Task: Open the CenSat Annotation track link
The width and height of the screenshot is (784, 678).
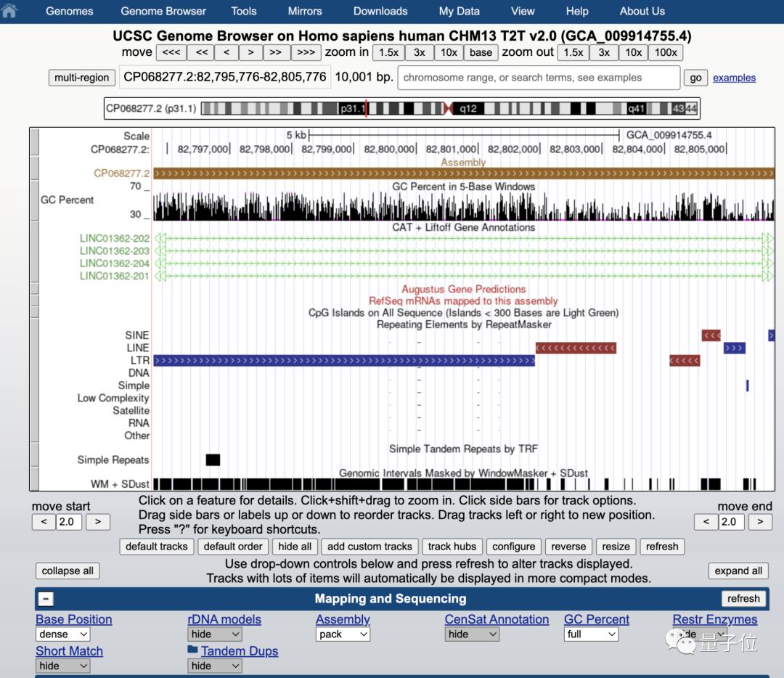Action: pos(497,619)
